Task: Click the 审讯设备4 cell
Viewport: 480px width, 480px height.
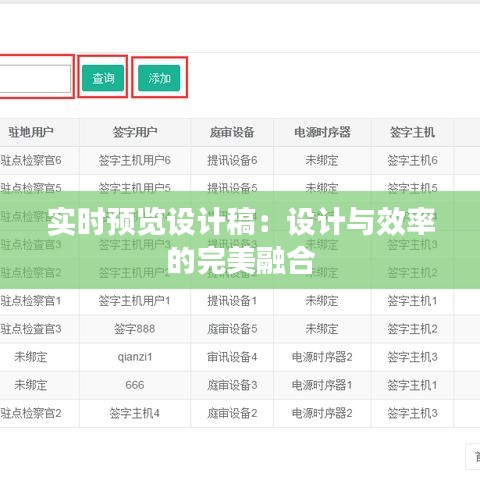Action: point(232,357)
